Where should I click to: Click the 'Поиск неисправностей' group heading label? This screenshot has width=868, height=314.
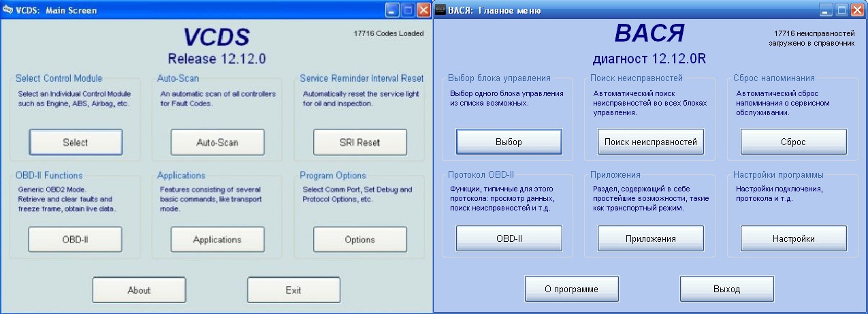click(x=637, y=78)
